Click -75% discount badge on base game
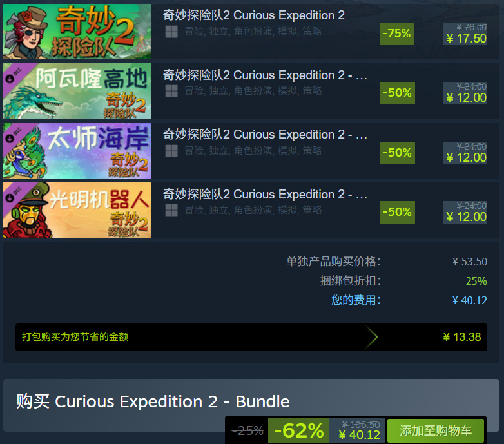 point(396,34)
